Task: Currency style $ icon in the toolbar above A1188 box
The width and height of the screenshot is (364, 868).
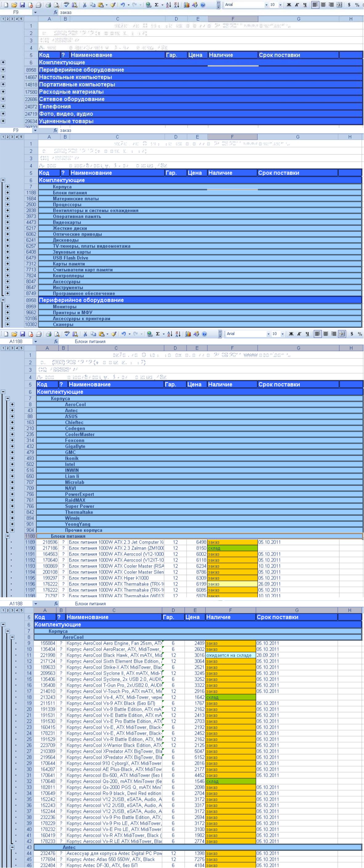Action: [352, 334]
